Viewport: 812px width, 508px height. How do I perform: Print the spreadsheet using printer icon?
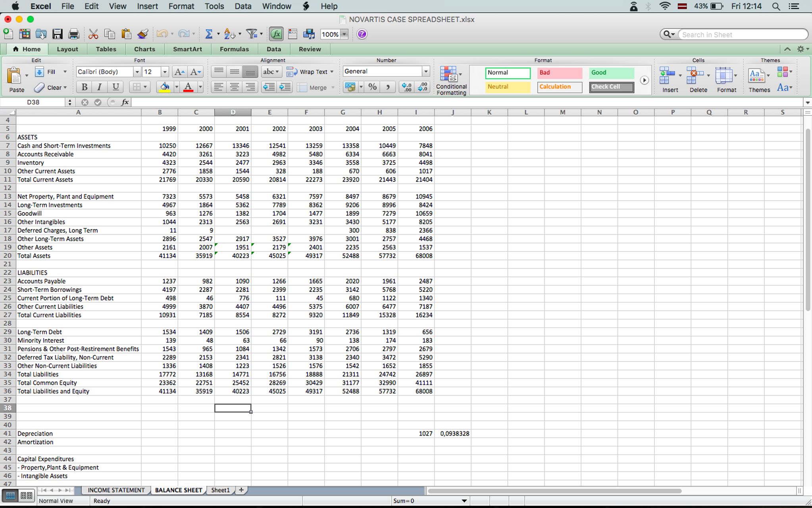click(73, 34)
